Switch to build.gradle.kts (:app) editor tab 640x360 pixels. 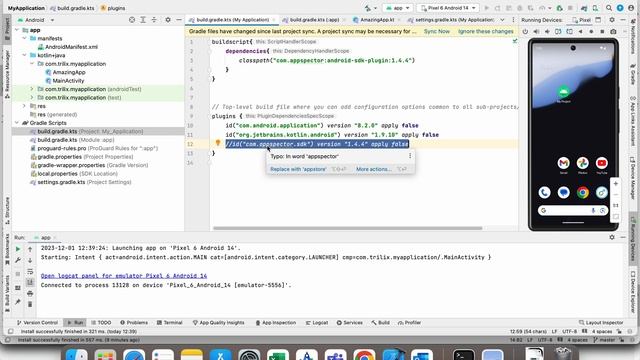[x=314, y=20]
